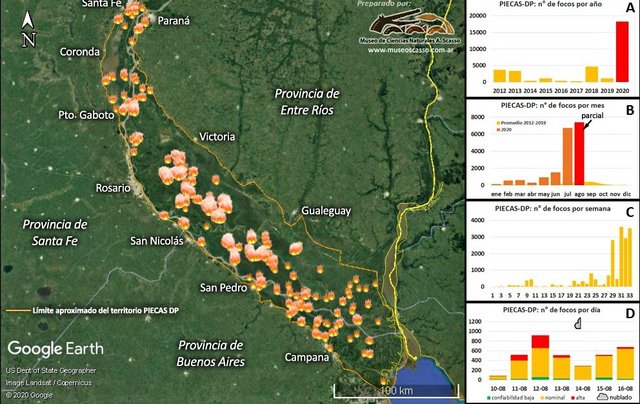Click the orange jul bar in chart B
640x404 pixels.
pyautogui.click(x=567, y=156)
